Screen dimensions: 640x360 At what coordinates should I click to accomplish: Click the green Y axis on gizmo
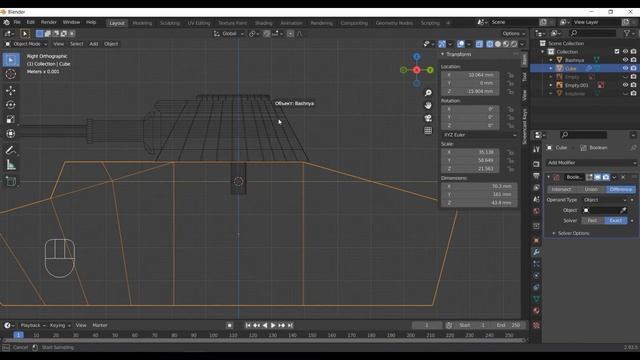430,70
